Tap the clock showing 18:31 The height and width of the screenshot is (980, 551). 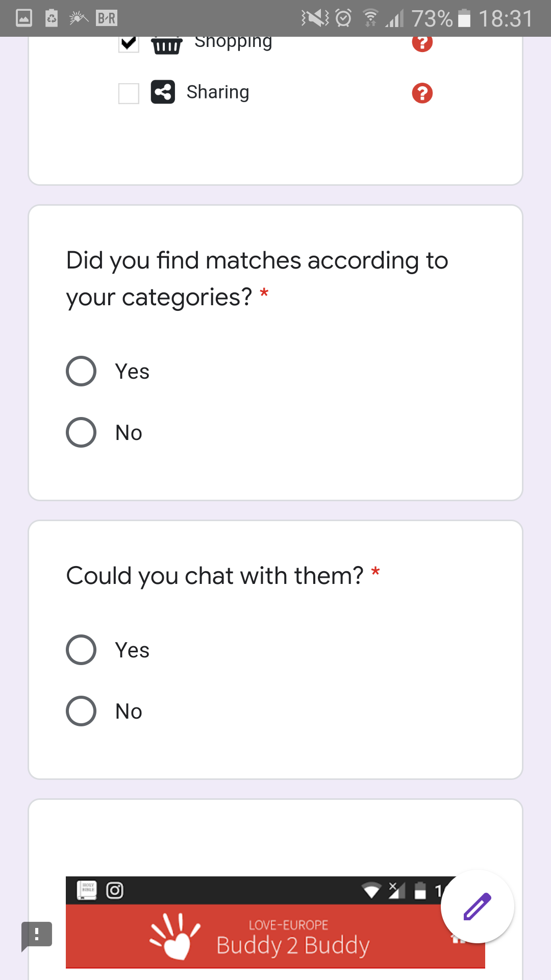(505, 18)
